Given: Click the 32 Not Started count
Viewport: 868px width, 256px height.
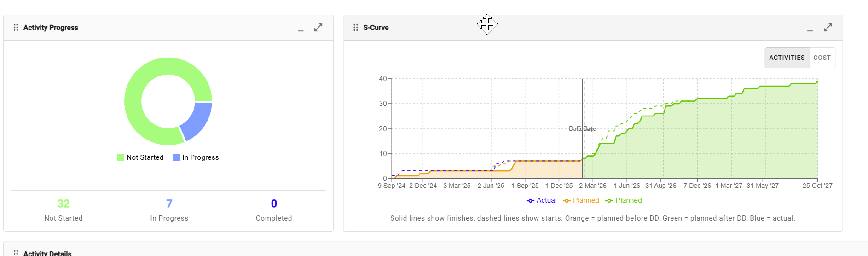Looking at the screenshot, I should [x=64, y=204].
